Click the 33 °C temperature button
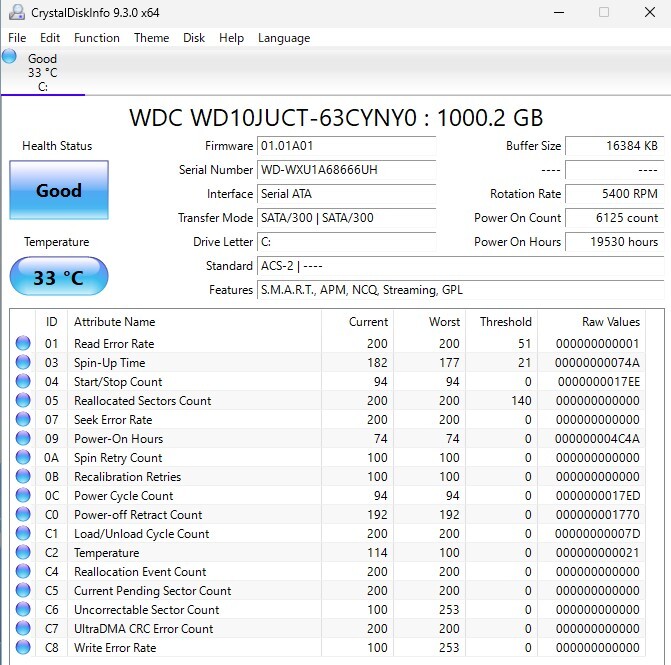Screen dimensions: 671x665 59,276
